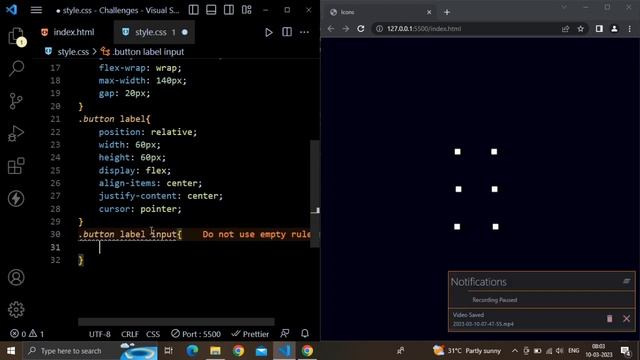Viewport: 640px width, 360px height.
Task: Open Task View on the taskbar
Action: click(x=169, y=351)
